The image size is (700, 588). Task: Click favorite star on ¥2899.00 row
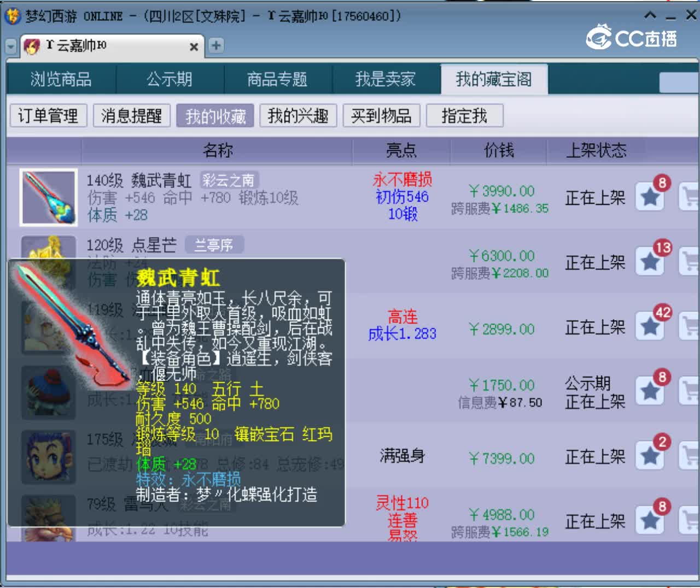click(650, 327)
